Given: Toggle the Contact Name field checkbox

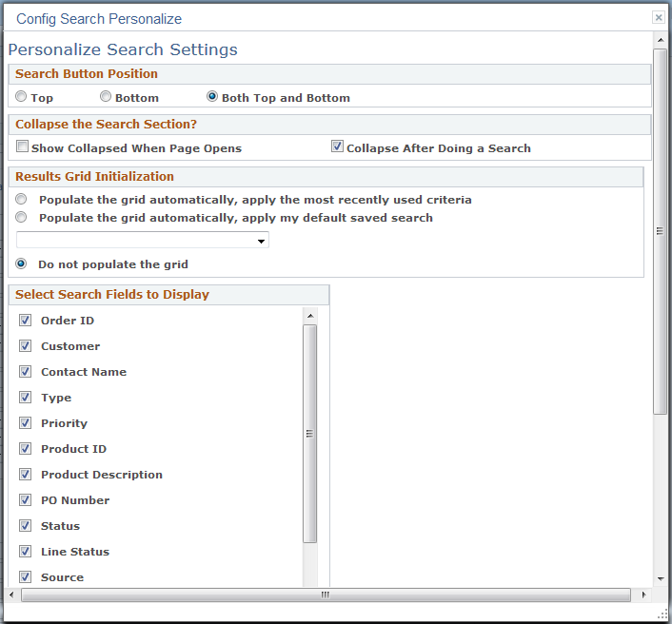Looking at the screenshot, I should click(26, 372).
